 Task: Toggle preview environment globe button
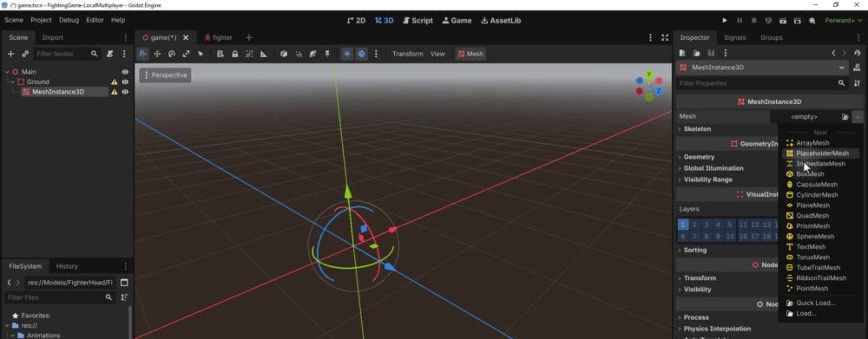pyautogui.click(x=361, y=54)
